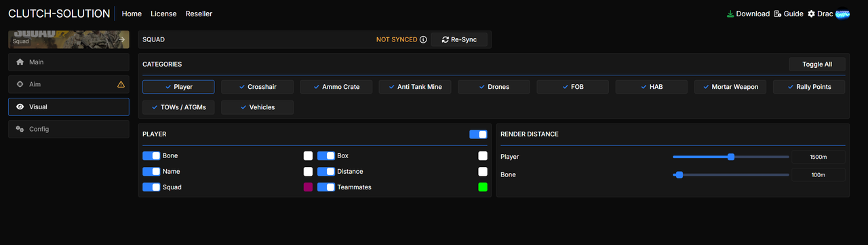The image size is (868, 245).
Task: Click the 1500m Player distance field
Action: pyautogui.click(x=818, y=157)
